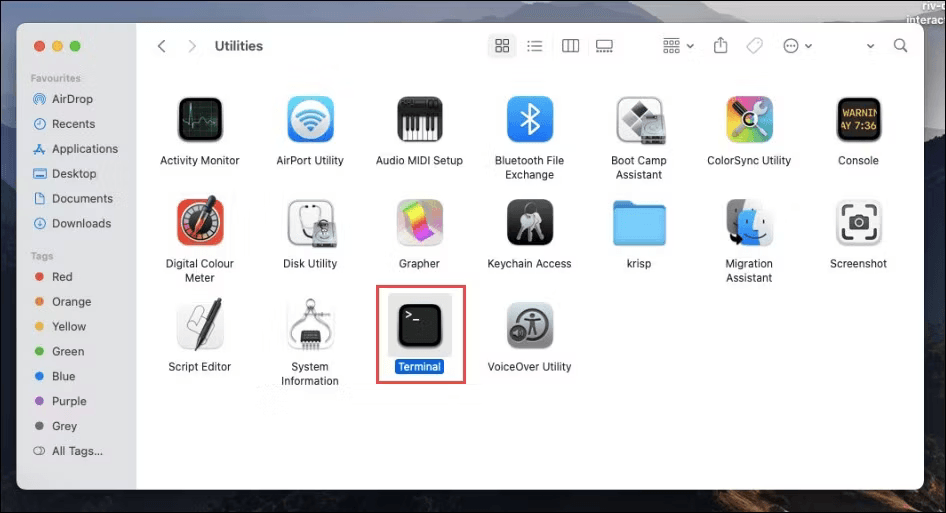Screen dimensions: 946x513
Task: Switch to gallery view
Action: tap(604, 46)
